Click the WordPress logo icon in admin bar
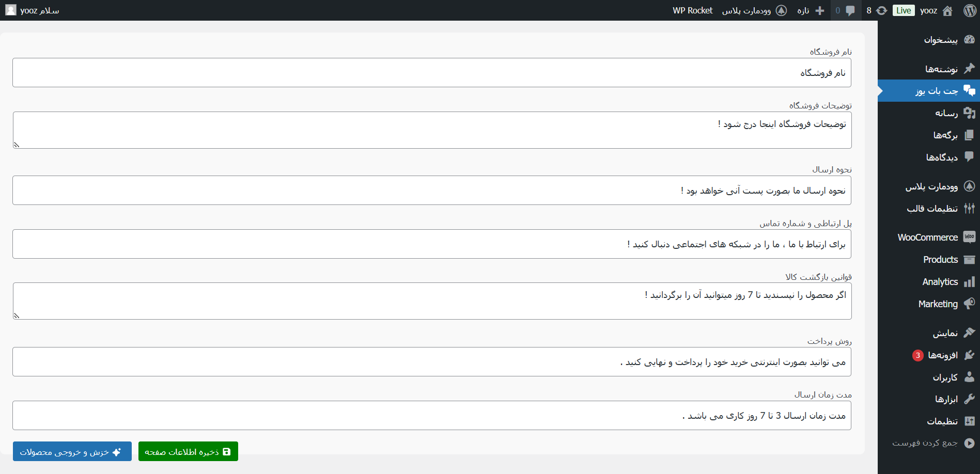Image resolution: width=980 pixels, height=474 pixels. (970, 10)
